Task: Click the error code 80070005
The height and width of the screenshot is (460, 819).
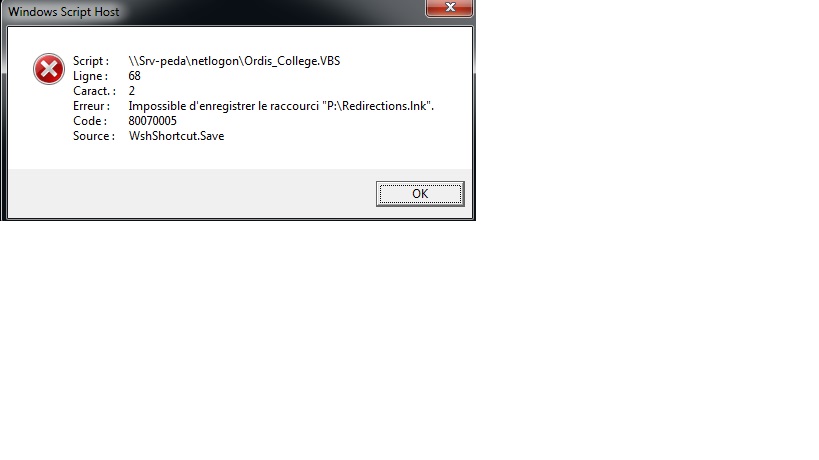Action: click(x=153, y=121)
